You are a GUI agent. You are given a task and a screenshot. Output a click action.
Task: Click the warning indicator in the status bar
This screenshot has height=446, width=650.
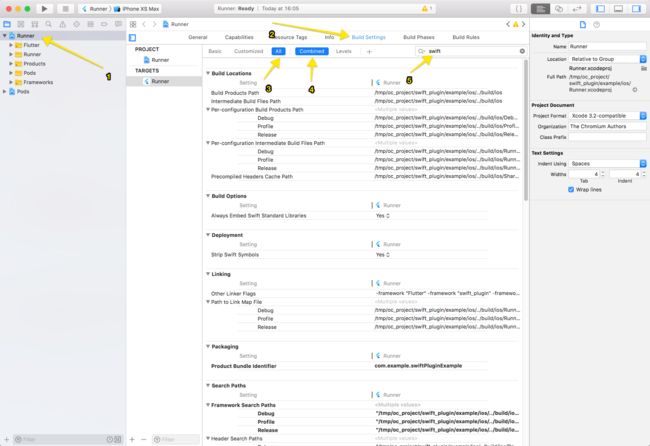[x=427, y=8]
